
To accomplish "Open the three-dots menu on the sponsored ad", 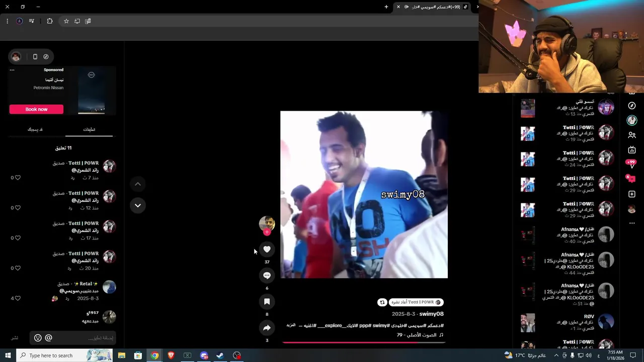I will (x=12, y=70).
